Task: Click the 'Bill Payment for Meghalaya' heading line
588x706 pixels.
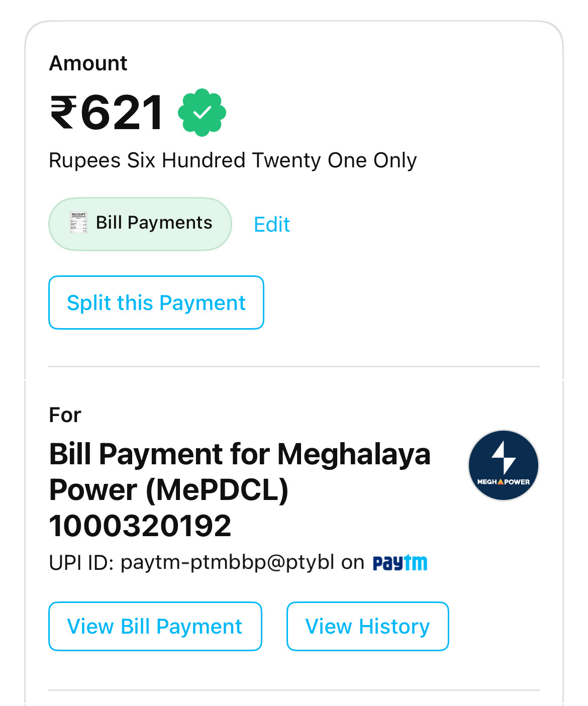Action: pyautogui.click(x=240, y=454)
